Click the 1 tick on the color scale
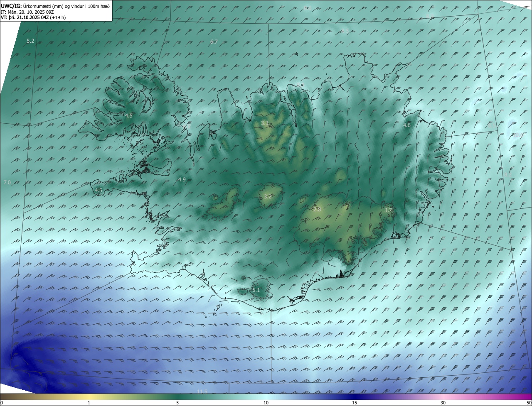Image resolution: width=532 pixels, height=406 pixels. (89, 403)
